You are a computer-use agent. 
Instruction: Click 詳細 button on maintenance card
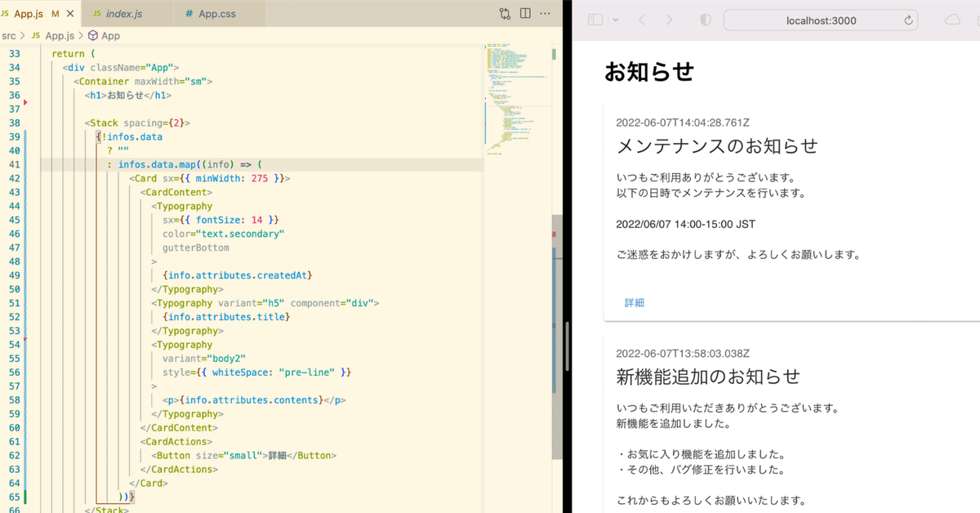coord(635,302)
